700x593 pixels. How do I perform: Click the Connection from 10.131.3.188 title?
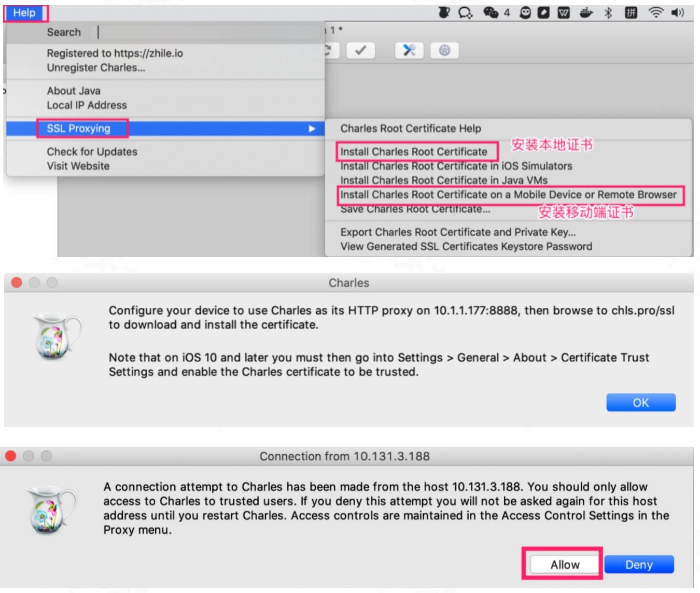(x=345, y=456)
